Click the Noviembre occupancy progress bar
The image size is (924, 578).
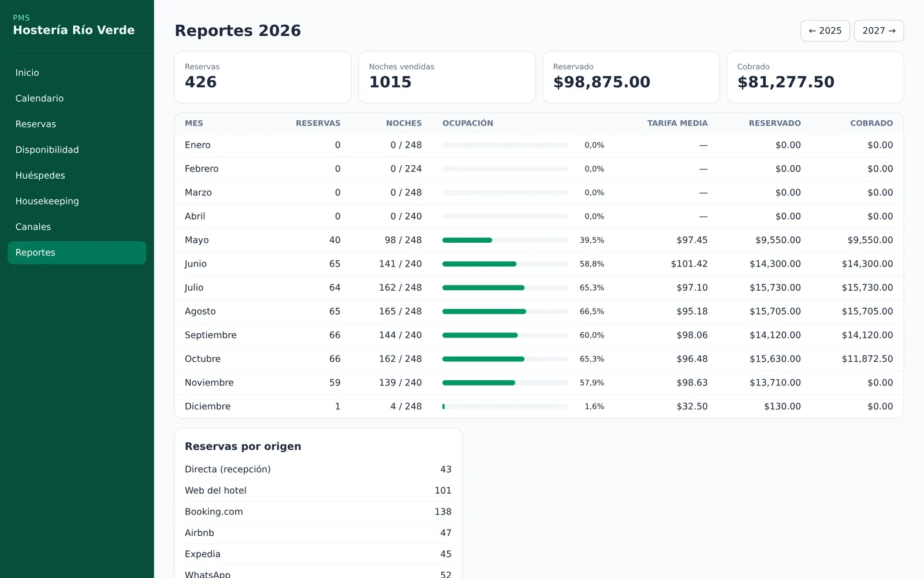(x=505, y=383)
